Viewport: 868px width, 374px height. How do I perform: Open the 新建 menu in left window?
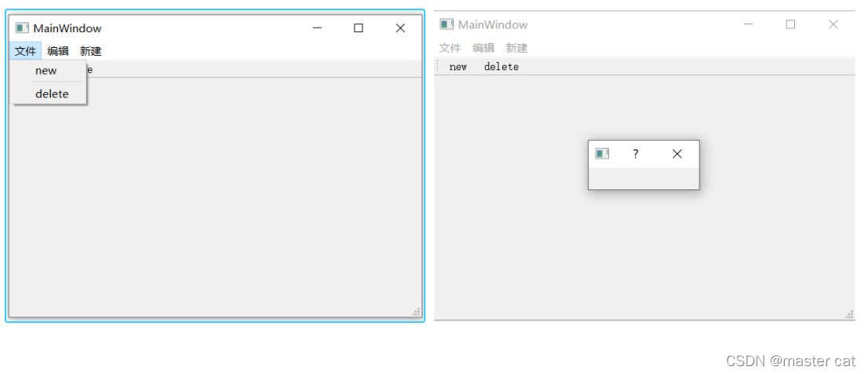(x=91, y=52)
